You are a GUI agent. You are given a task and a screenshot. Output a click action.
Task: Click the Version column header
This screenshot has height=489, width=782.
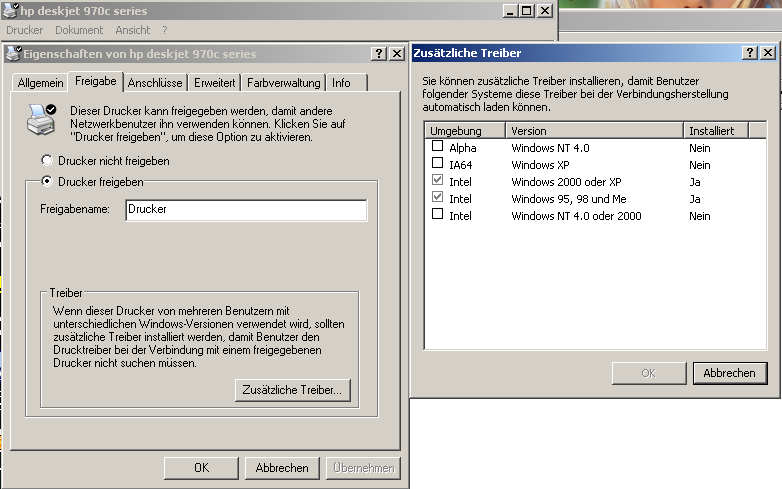594,131
